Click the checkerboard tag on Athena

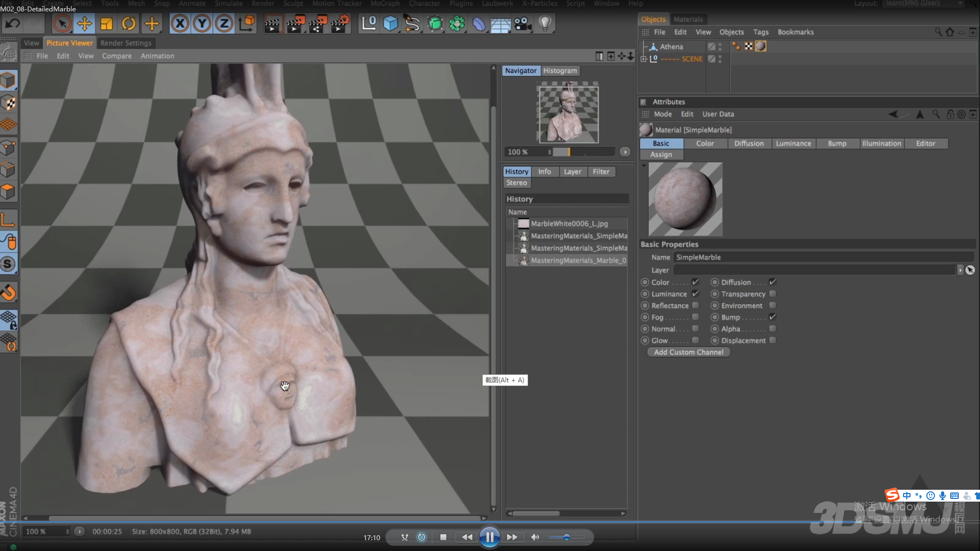tap(748, 46)
